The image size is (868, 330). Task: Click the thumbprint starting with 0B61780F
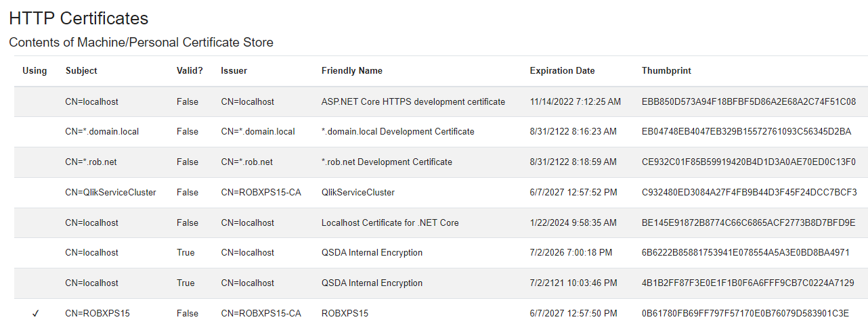pyautogui.click(x=745, y=314)
